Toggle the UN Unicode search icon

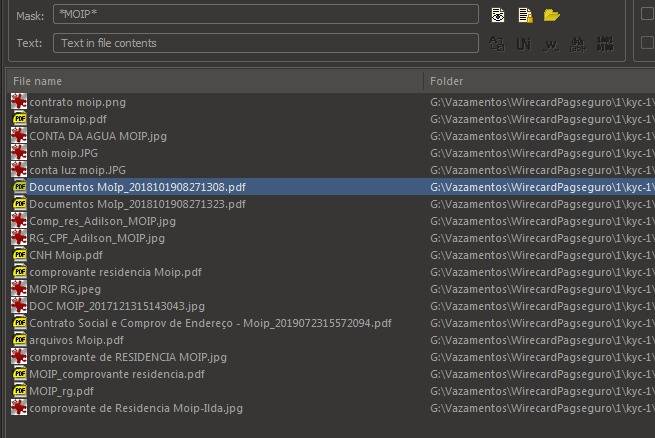(523, 43)
